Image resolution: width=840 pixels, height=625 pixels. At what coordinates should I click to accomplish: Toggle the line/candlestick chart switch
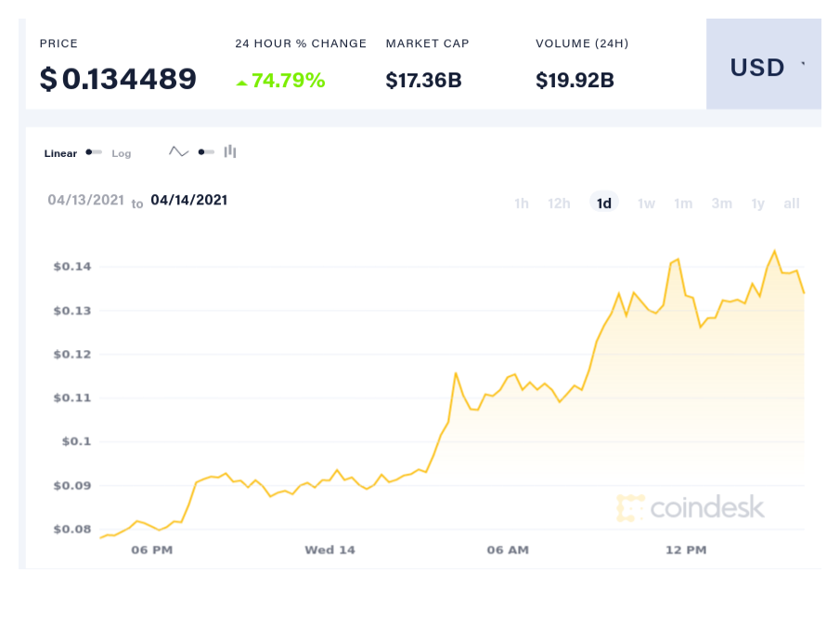205,151
